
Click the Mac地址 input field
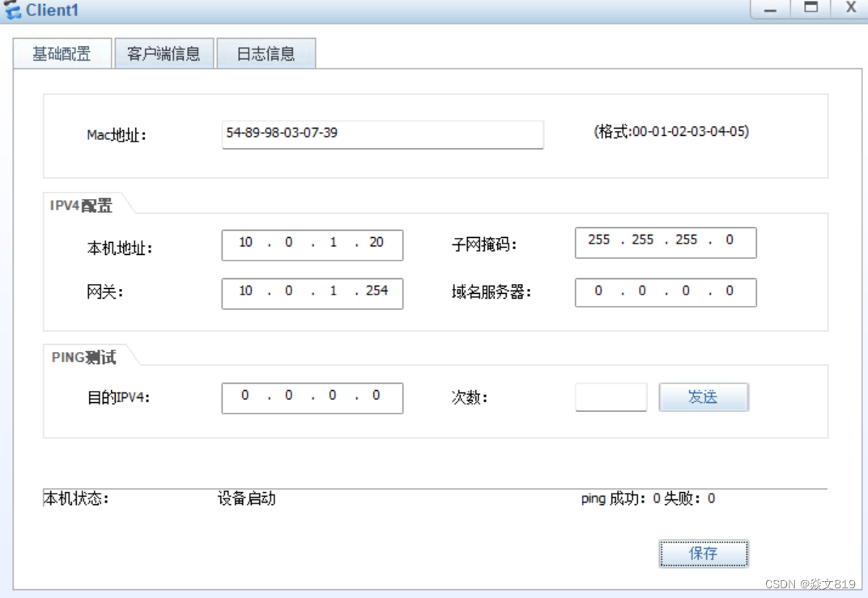382,134
